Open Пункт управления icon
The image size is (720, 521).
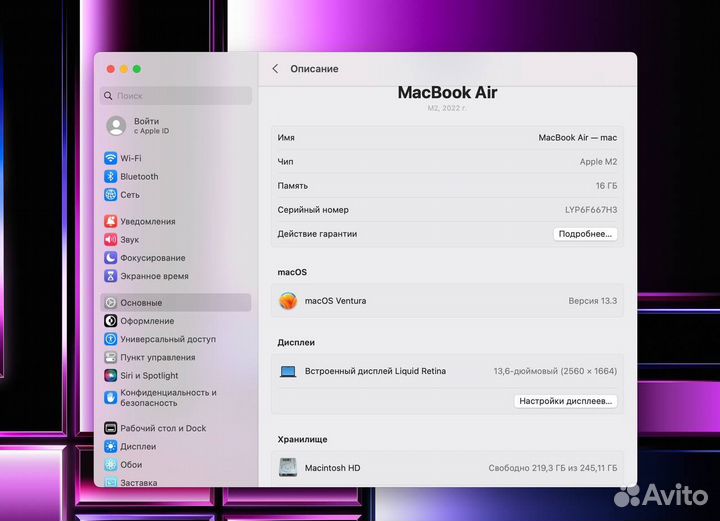coord(110,357)
